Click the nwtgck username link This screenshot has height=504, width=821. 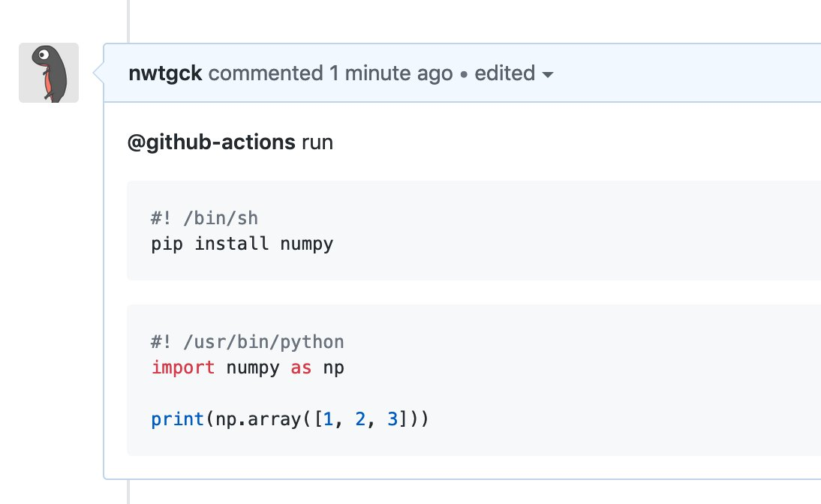click(165, 73)
